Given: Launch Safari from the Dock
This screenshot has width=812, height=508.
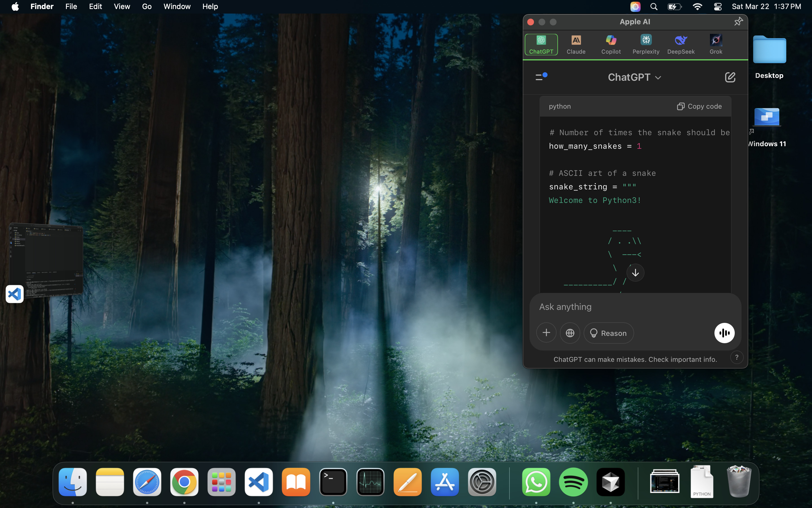Looking at the screenshot, I should tap(147, 482).
